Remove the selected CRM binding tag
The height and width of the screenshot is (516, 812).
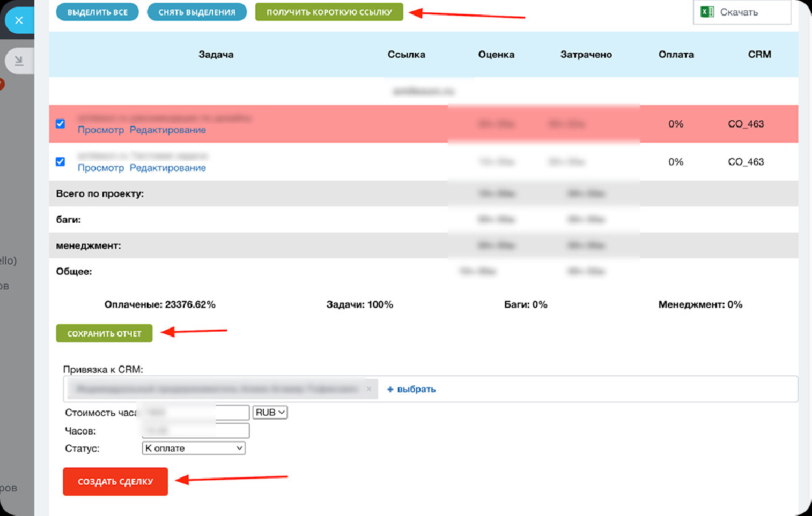(369, 389)
